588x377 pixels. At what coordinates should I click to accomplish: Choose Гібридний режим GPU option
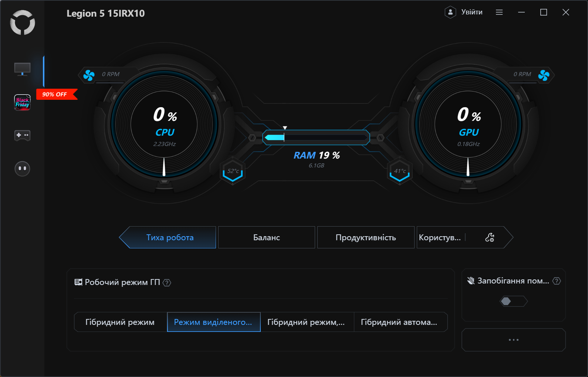(120, 322)
